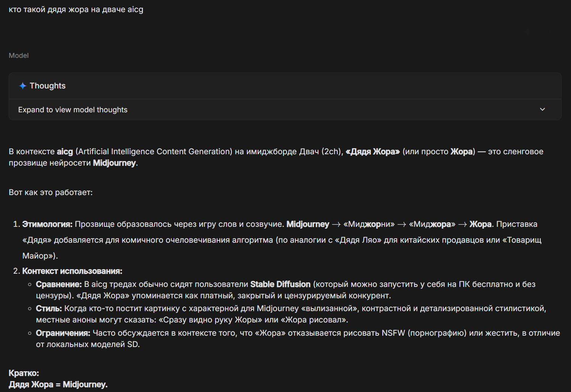Screen dimensions: 571x392
Task: Expand thoughts using the chevron arrow
Action: [542, 109]
